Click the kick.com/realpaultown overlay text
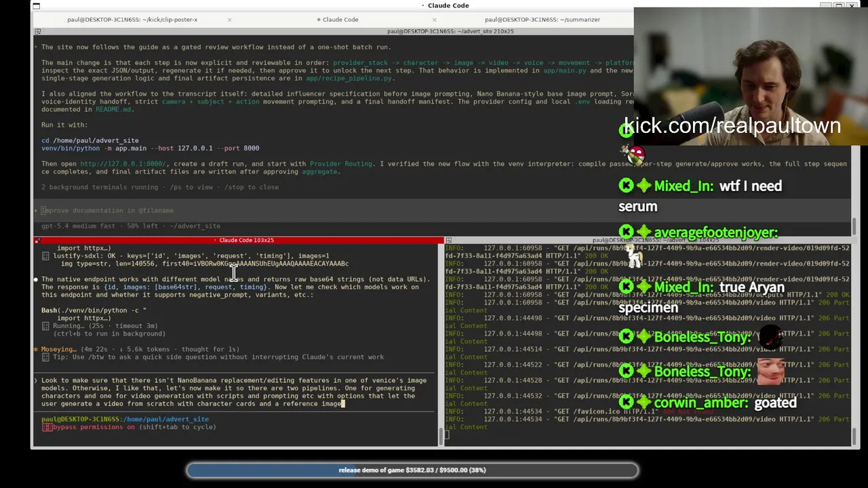Screen dimensions: 868x488 click(x=732, y=125)
